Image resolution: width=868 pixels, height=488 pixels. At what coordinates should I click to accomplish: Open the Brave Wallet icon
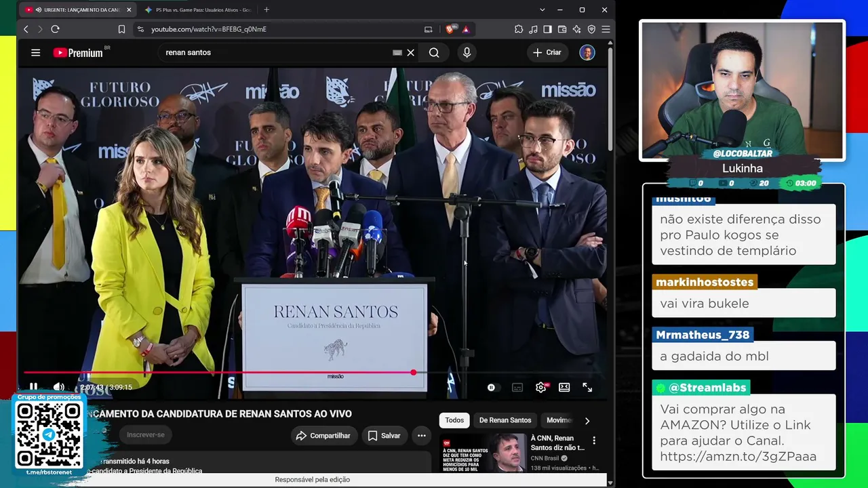(x=562, y=29)
